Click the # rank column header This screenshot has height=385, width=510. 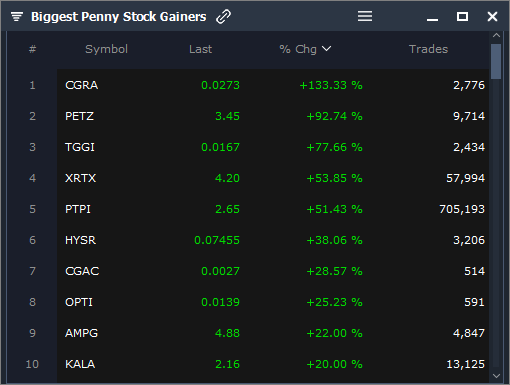coord(32,49)
